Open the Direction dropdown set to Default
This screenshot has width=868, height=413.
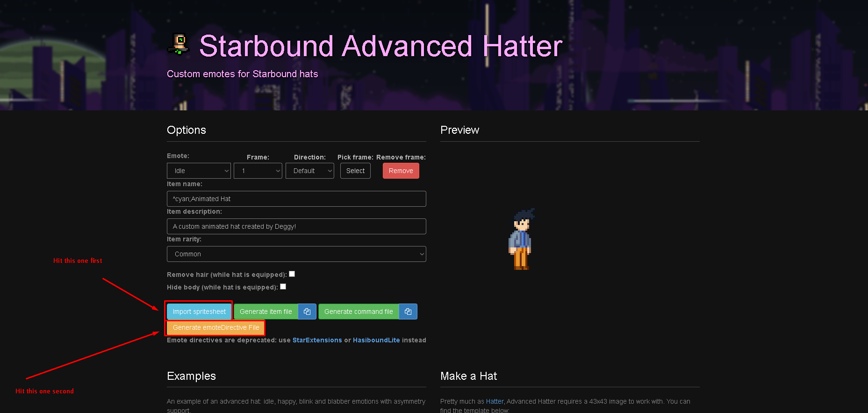pos(310,171)
